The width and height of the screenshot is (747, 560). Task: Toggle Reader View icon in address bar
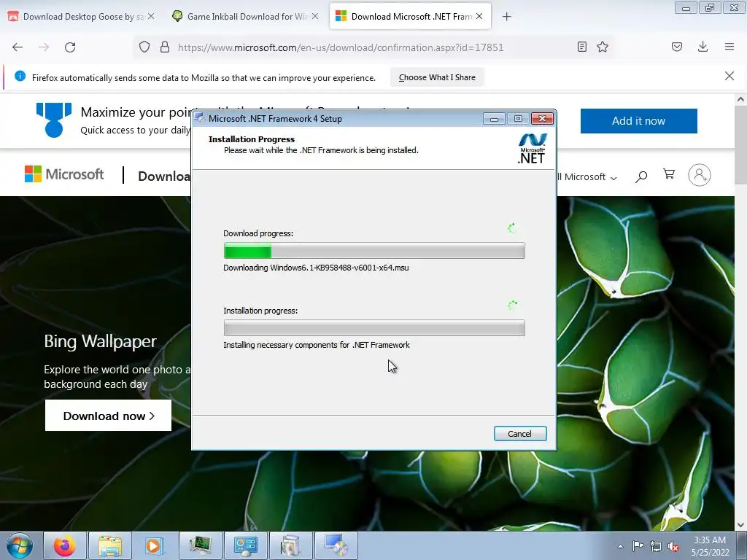coord(581,47)
